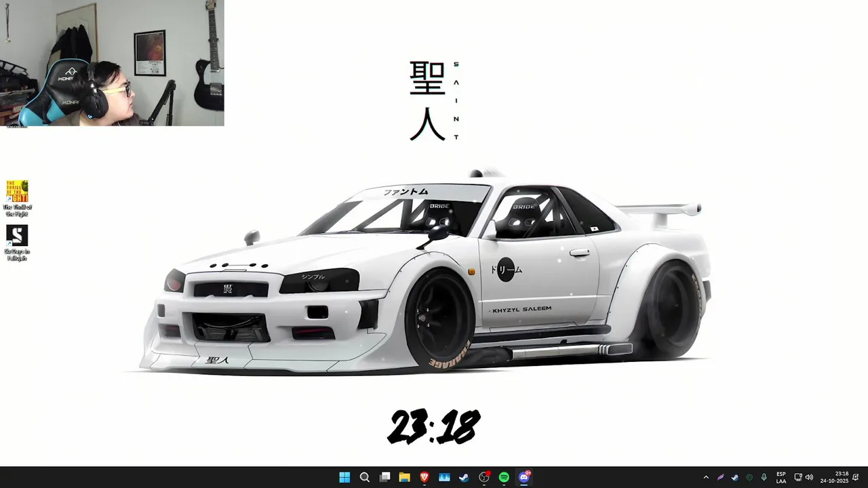This screenshot has width=868, height=488.
Task: Change input language ESP LAA
Action: coord(781,477)
